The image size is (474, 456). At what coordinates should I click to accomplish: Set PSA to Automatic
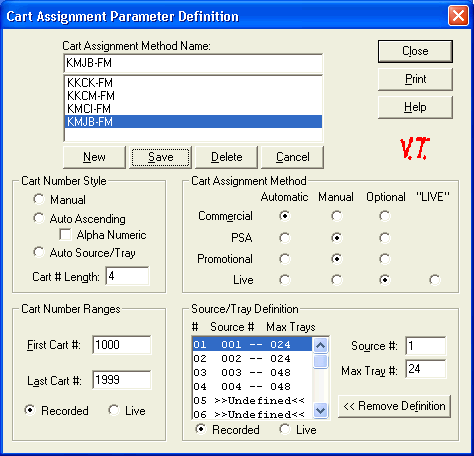[x=285, y=238]
